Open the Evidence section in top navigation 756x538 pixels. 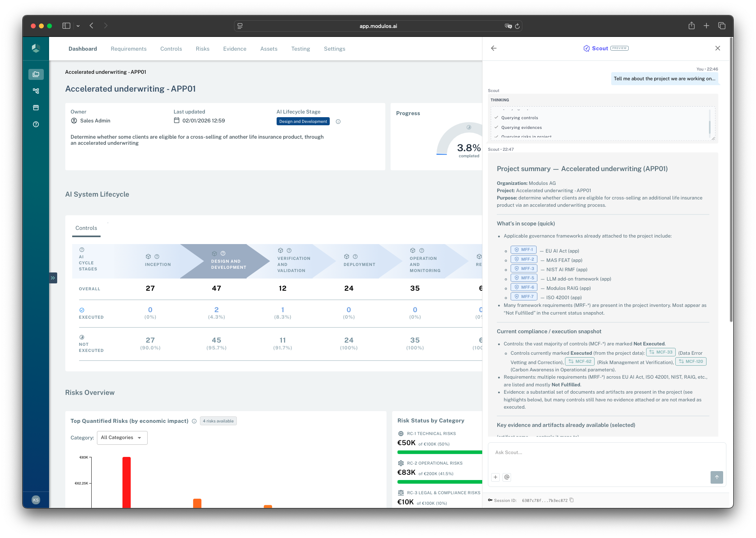point(234,49)
